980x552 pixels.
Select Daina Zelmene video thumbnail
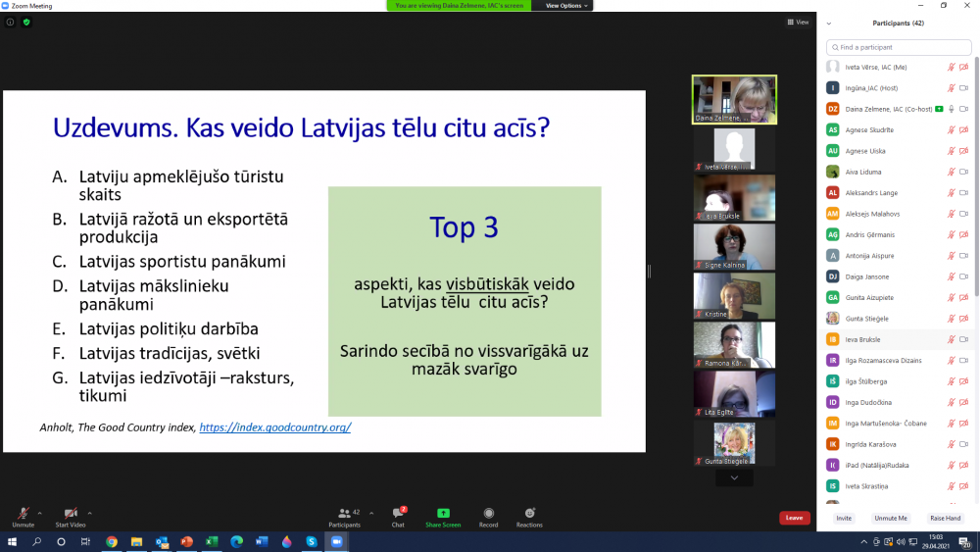coord(734,99)
